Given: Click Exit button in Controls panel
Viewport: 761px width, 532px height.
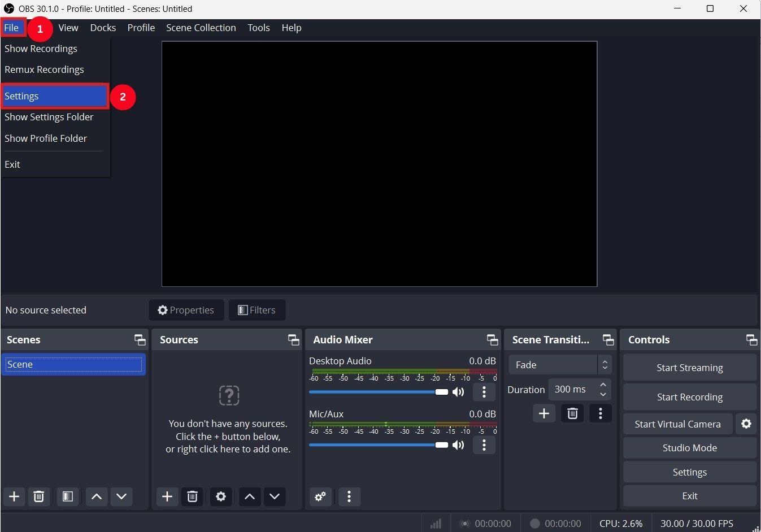Looking at the screenshot, I should [690, 496].
